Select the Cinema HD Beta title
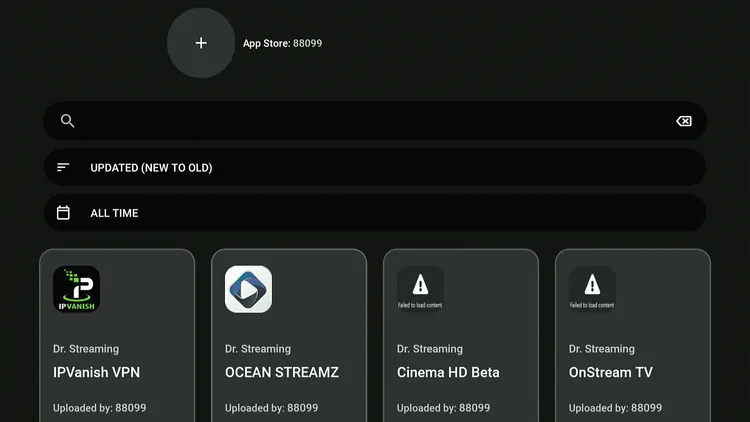This screenshot has width=750, height=422. coord(448,372)
